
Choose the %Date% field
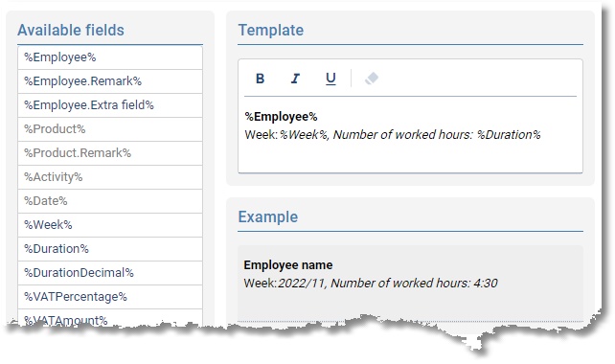[x=110, y=201]
